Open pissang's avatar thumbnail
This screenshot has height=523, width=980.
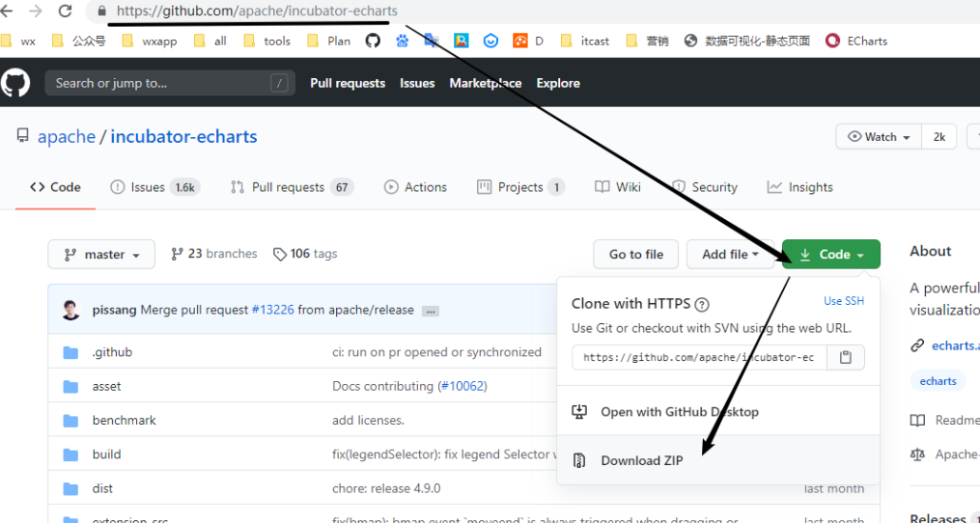[x=71, y=310]
